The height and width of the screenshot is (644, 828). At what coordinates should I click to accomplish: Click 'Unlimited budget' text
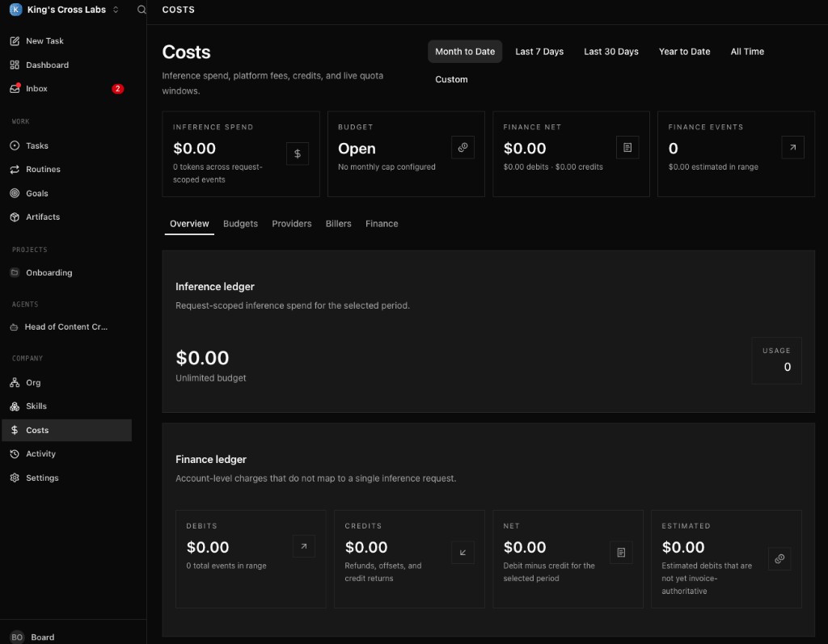pos(211,378)
